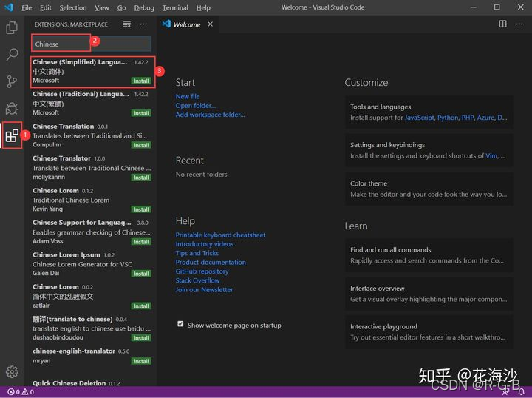The image size is (532, 398).
Task: Install translate to chinese by dushaobindoudou
Action: click(141, 338)
